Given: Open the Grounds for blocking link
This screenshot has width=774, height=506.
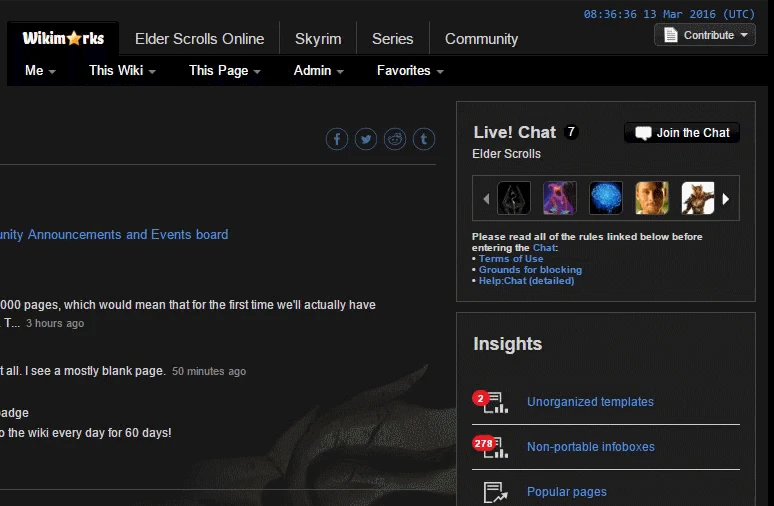Looking at the screenshot, I should click(x=530, y=270).
